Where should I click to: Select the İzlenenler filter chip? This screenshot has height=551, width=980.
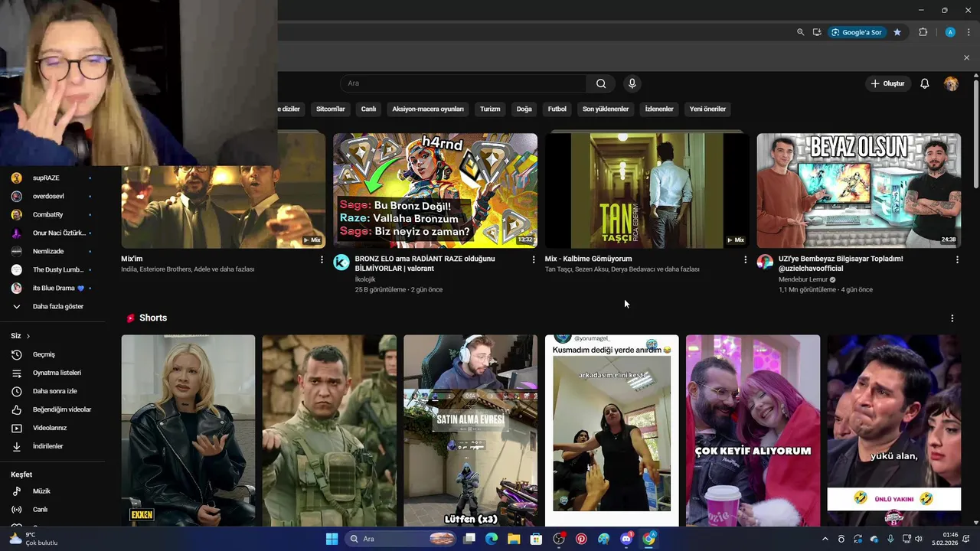click(x=659, y=109)
